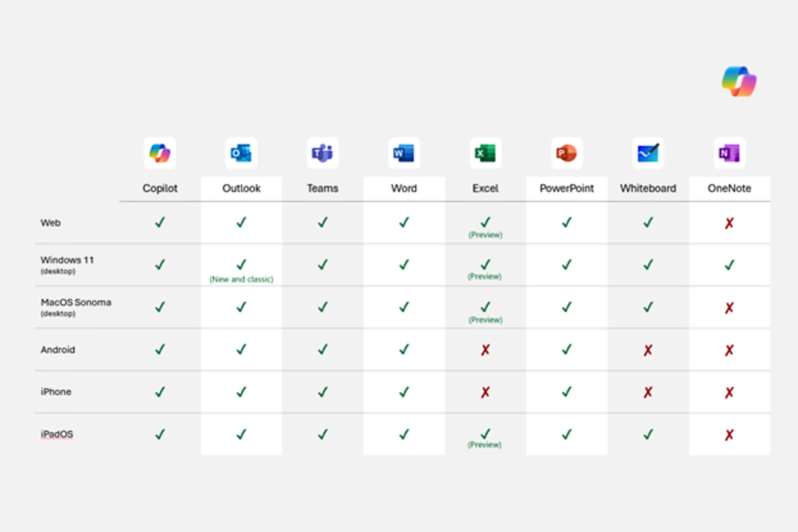
Task: Click the large Copilot logo at top right
Action: point(739,82)
